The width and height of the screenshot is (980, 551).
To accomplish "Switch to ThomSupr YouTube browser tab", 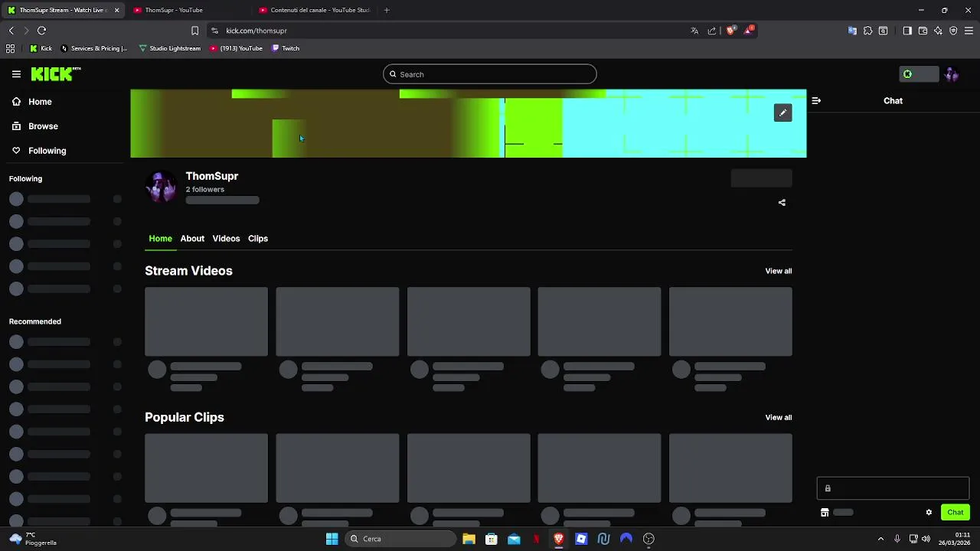I will 189,10.
